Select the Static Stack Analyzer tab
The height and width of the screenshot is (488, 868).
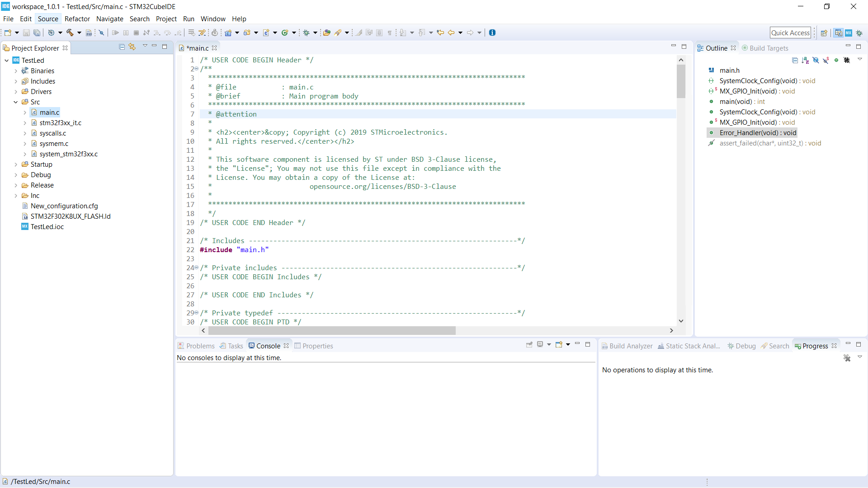pyautogui.click(x=689, y=346)
